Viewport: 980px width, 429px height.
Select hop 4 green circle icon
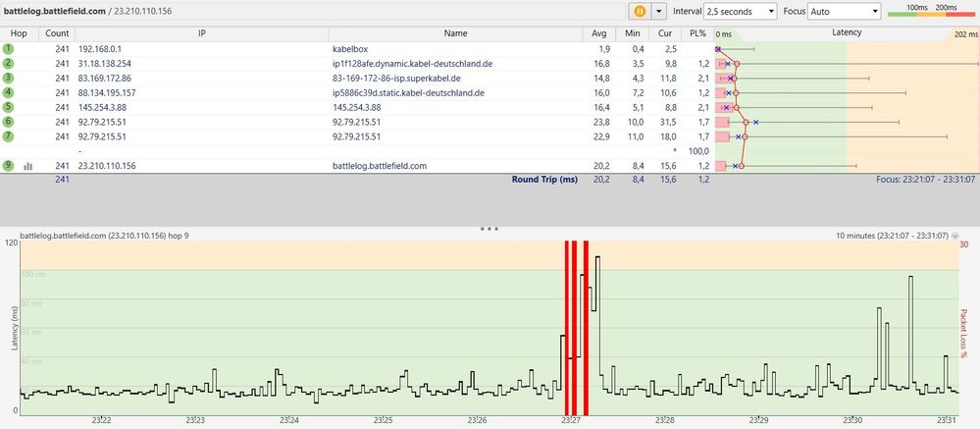tap(8, 92)
